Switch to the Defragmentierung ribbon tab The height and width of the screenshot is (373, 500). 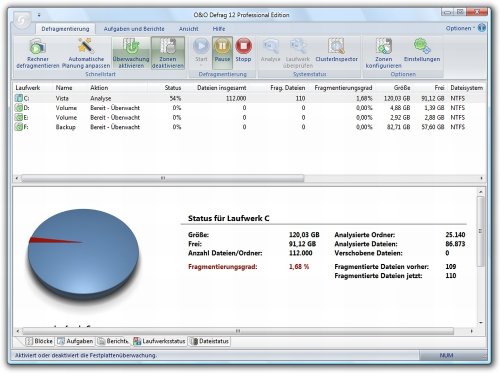[65, 29]
